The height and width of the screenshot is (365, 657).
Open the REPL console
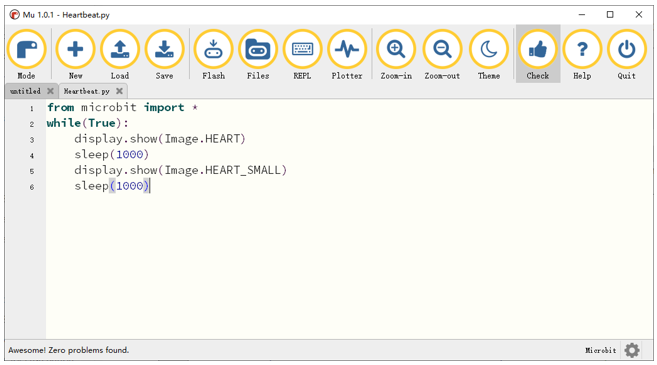pos(302,54)
